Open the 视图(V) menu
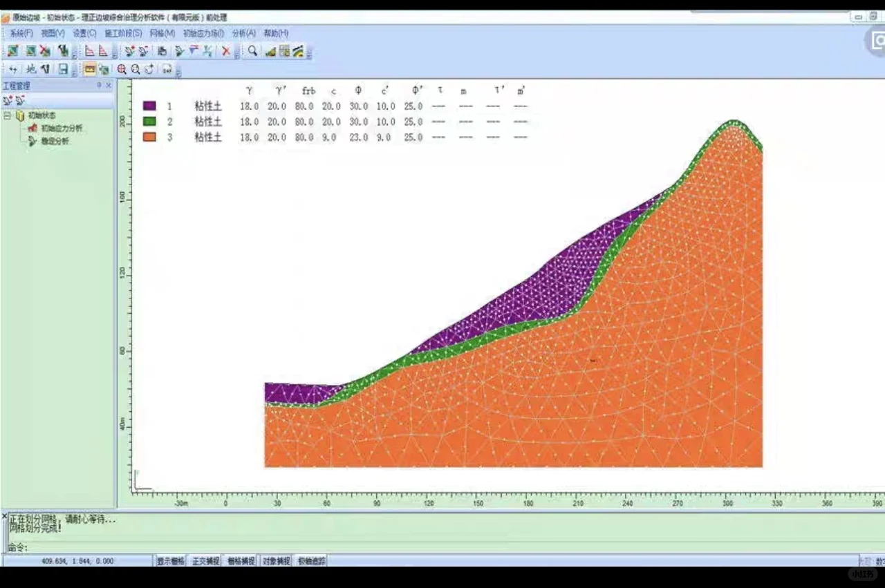 click(x=53, y=33)
